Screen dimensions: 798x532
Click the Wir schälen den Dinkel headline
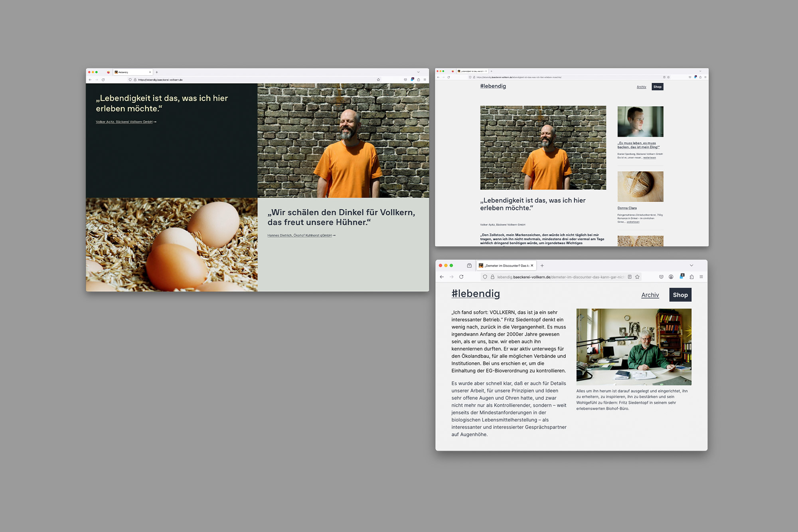341,217
